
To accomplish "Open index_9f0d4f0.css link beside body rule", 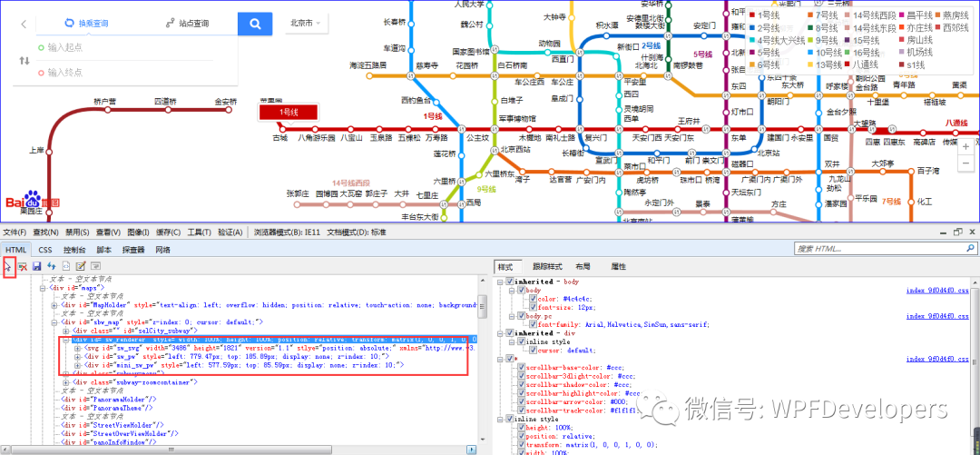I will (x=937, y=291).
